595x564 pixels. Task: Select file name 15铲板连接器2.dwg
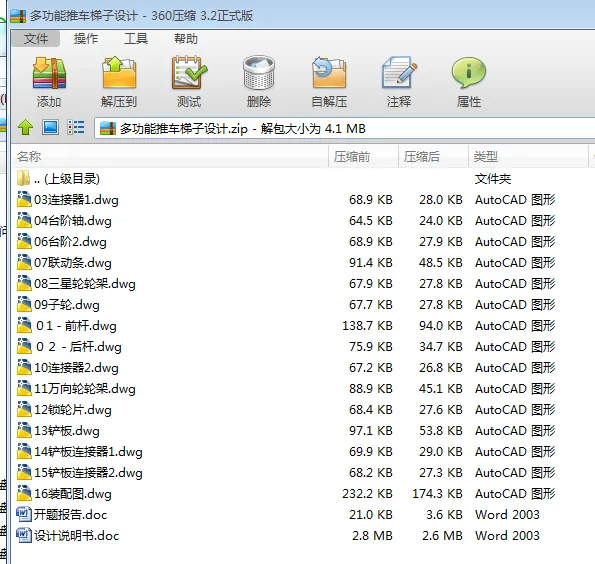tap(88, 473)
